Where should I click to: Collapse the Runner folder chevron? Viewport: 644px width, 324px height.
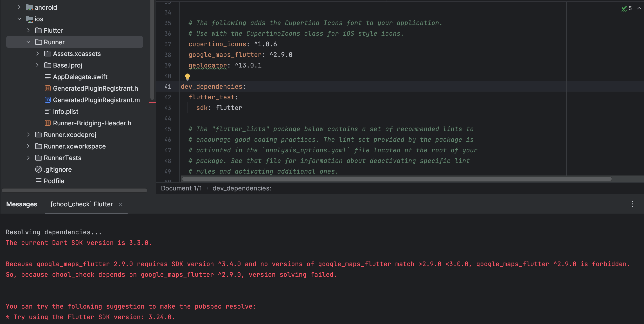click(x=28, y=42)
